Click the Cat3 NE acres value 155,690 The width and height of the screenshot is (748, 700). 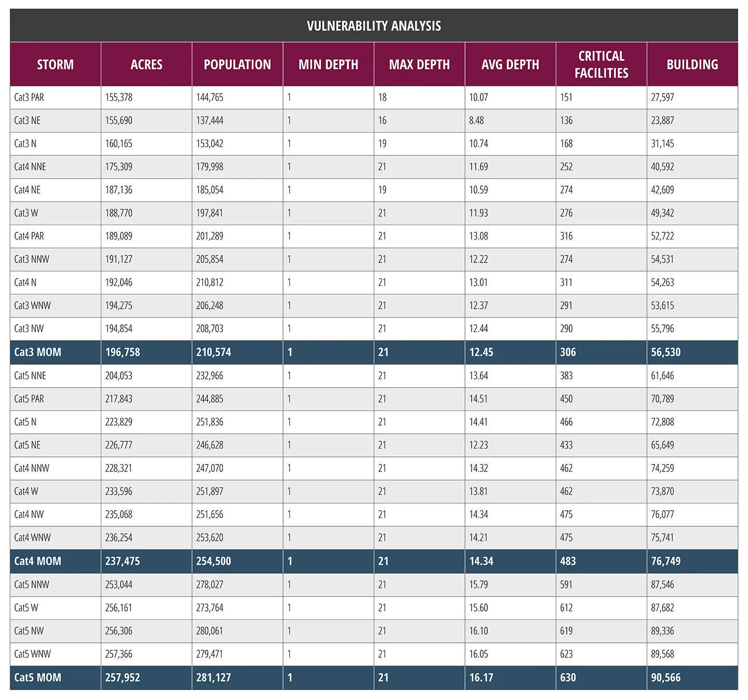point(119,121)
